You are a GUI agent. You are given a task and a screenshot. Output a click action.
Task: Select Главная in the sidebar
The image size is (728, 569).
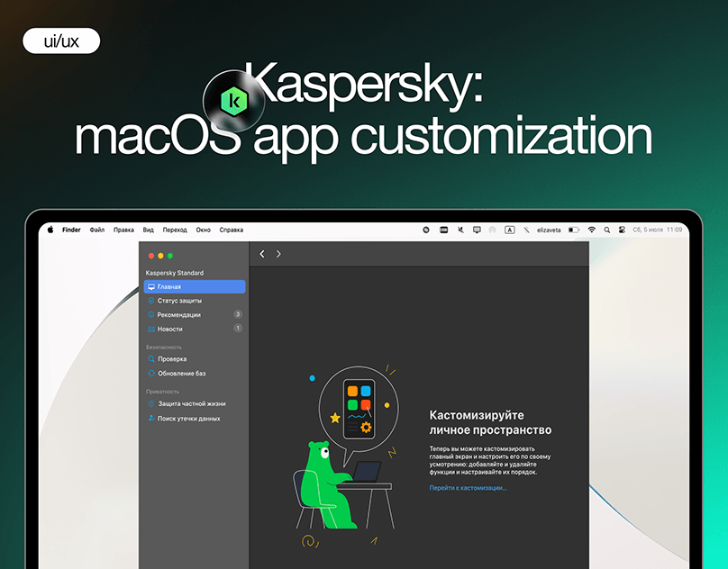tap(195, 287)
